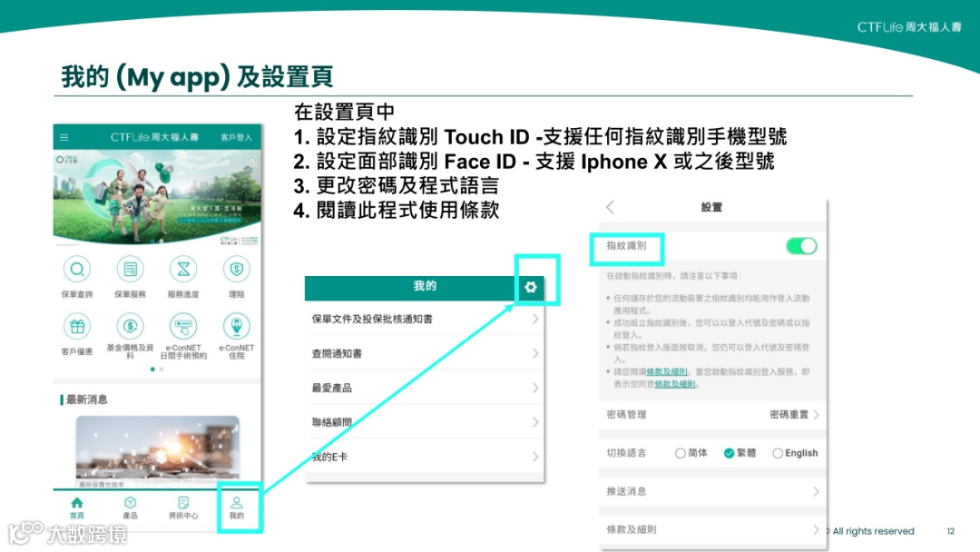Open 聯絡顧問 row
Viewport: 980px width, 552px height.
(425, 422)
